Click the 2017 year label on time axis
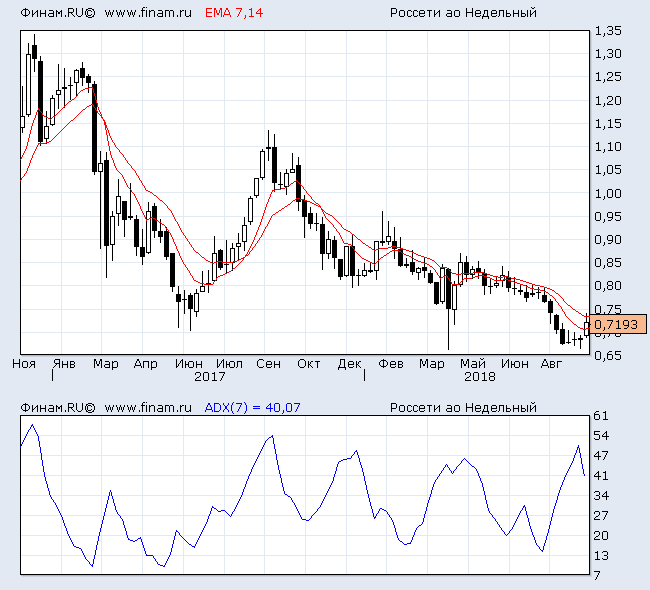The width and height of the screenshot is (650, 590). click(209, 376)
